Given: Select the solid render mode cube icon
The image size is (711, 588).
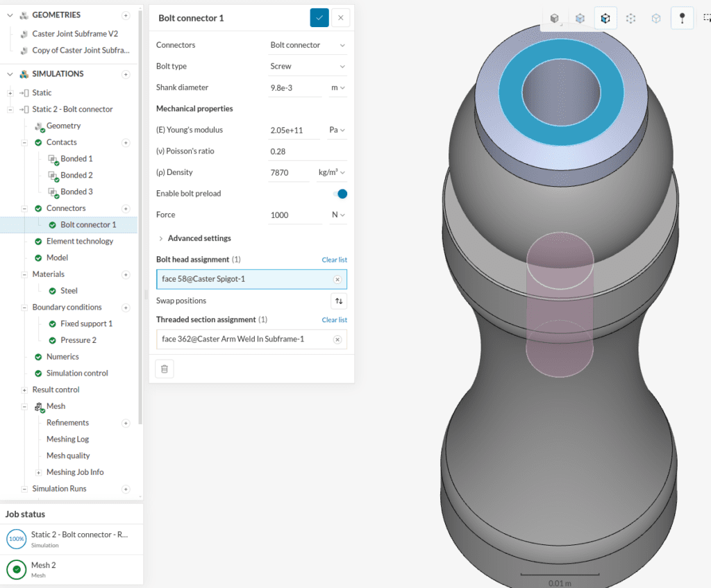Looking at the screenshot, I should coord(554,18).
